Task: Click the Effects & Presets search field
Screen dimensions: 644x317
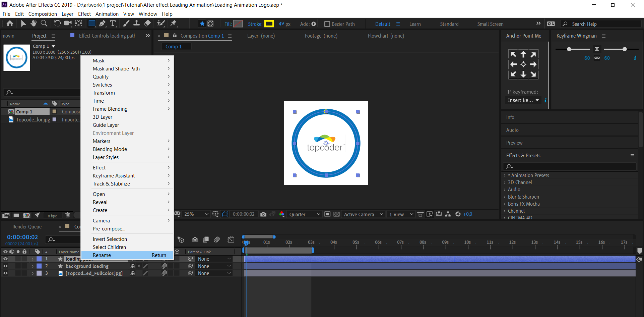Action: (570, 166)
